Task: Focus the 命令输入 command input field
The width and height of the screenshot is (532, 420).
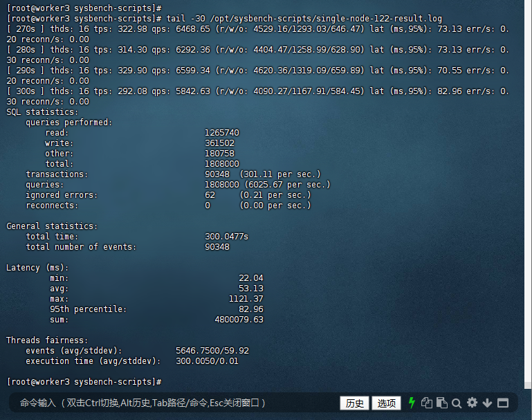Action: pyautogui.click(x=175, y=403)
